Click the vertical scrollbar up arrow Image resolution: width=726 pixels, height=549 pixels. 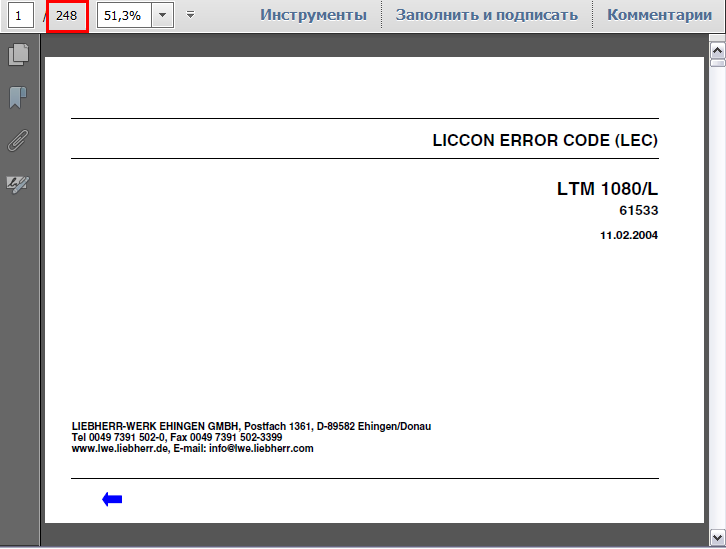tap(717, 49)
